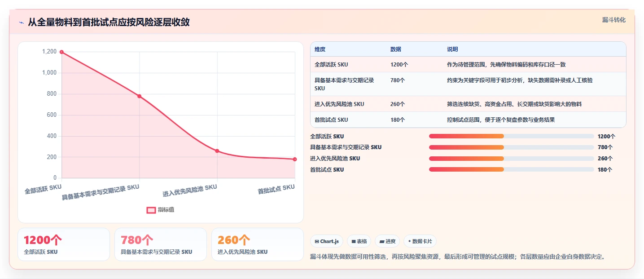Click the 进度 tag
The height and width of the screenshot is (279, 644).
click(x=387, y=241)
